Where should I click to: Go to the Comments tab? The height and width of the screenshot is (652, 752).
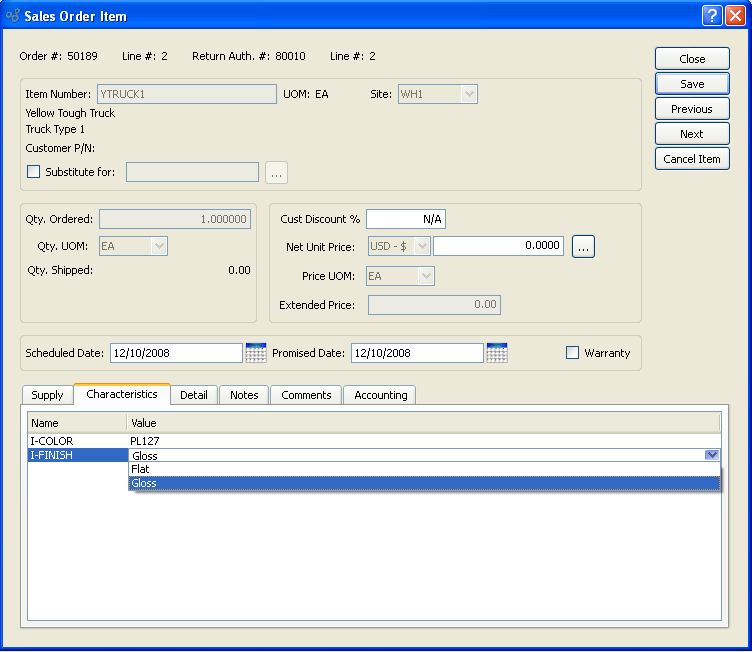coord(306,395)
